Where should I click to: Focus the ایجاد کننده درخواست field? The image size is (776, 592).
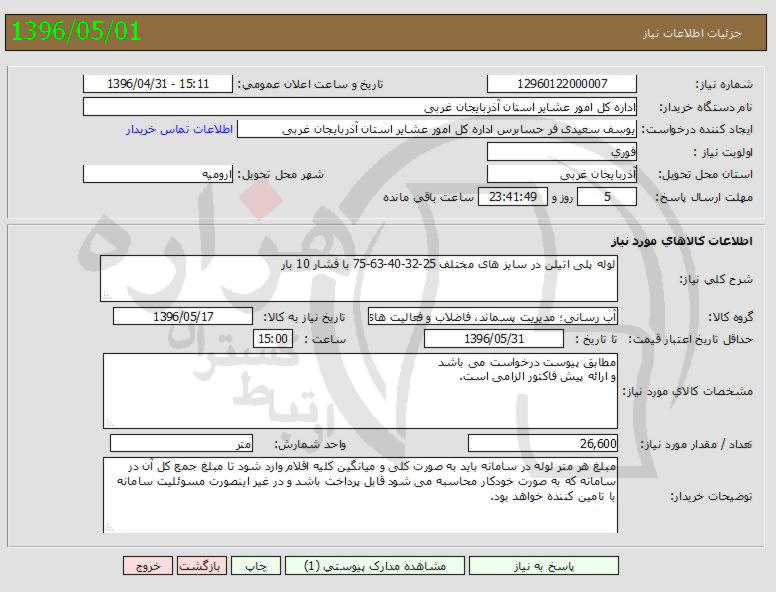438,130
